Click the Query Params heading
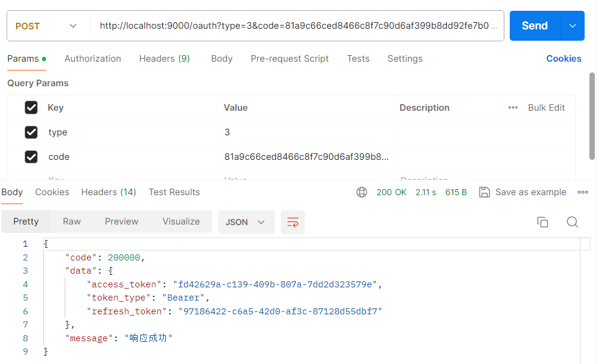Screen dimensions: 602x364 tap(38, 83)
